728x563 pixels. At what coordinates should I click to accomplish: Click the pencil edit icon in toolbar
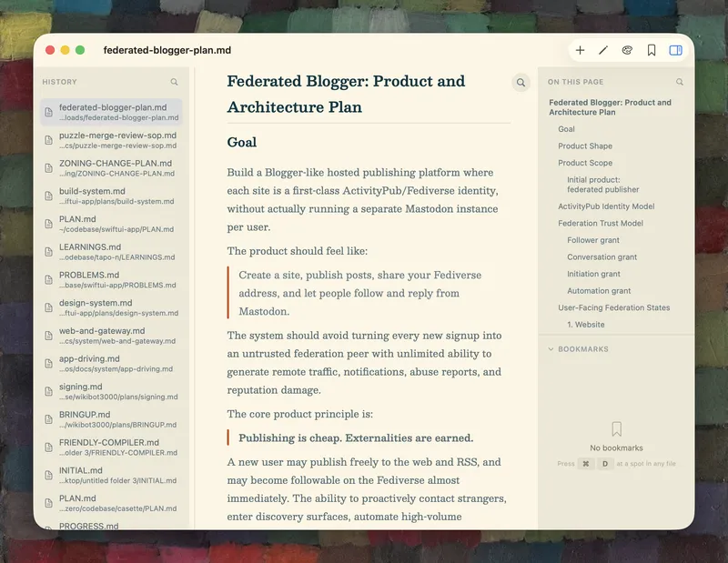[x=603, y=50]
